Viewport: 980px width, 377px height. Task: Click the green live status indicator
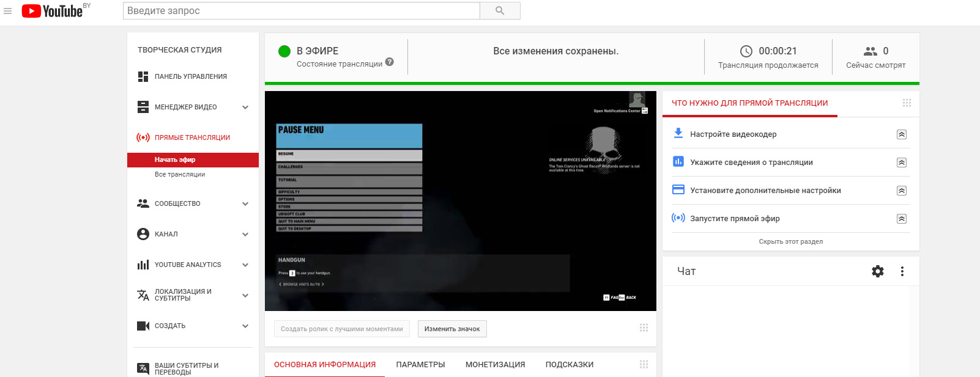284,51
